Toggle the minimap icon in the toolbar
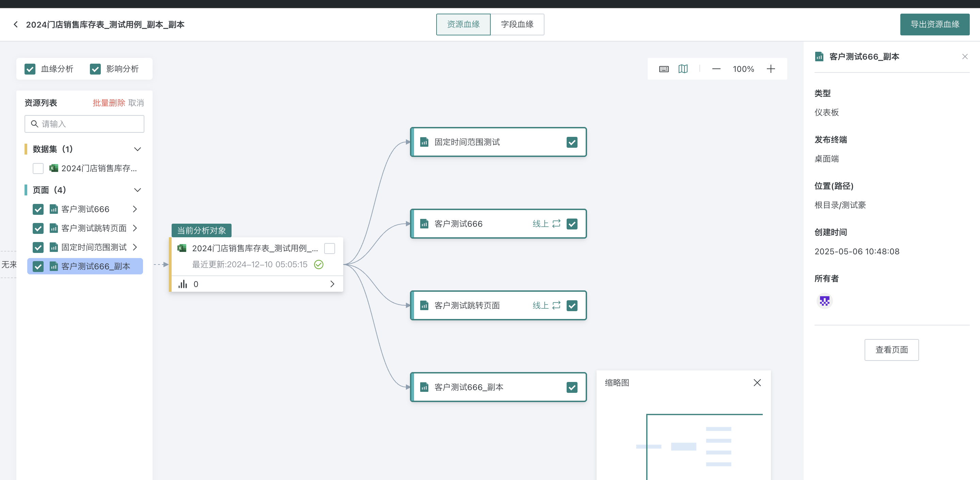The width and height of the screenshot is (980, 480). (683, 69)
